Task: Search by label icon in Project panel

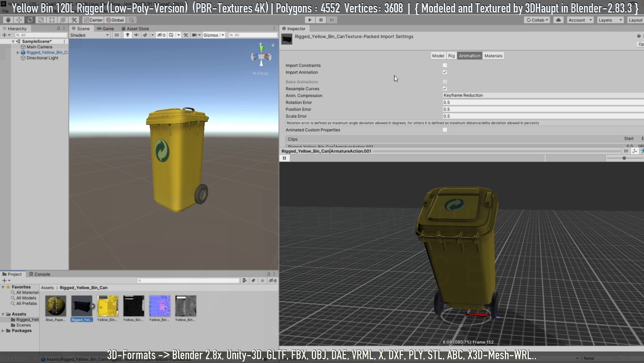Action: point(253,281)
